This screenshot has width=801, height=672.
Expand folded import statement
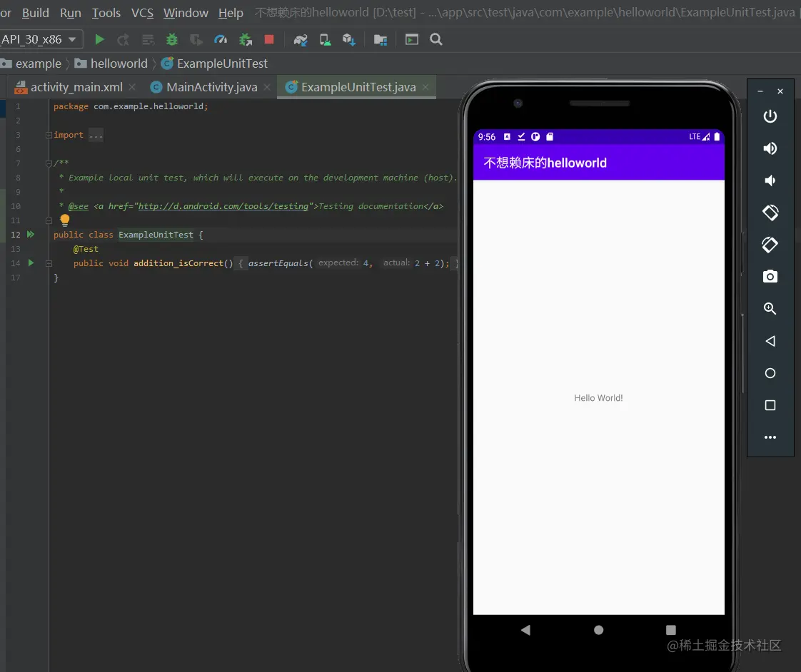[x=49, y=136]
